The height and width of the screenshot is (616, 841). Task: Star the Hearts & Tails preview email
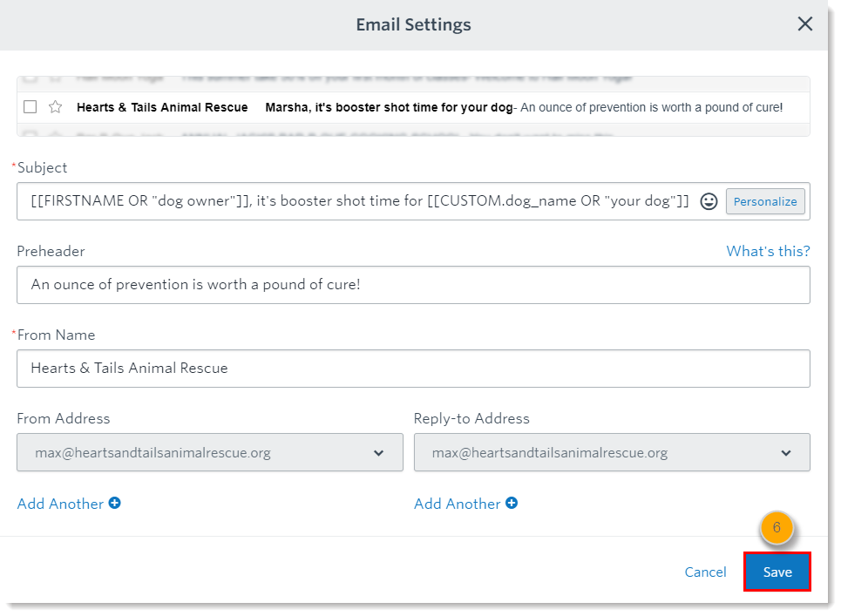click(x=54, y=106)
